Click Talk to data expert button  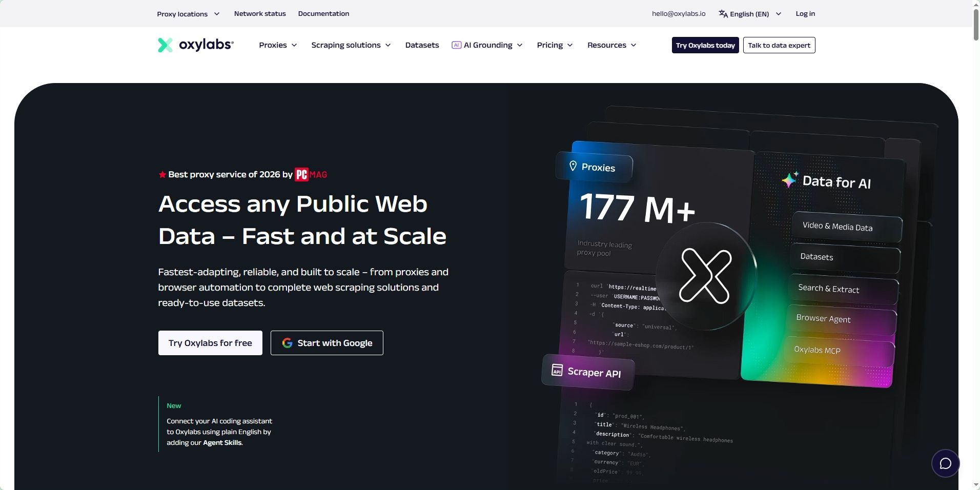click(779, 45)
